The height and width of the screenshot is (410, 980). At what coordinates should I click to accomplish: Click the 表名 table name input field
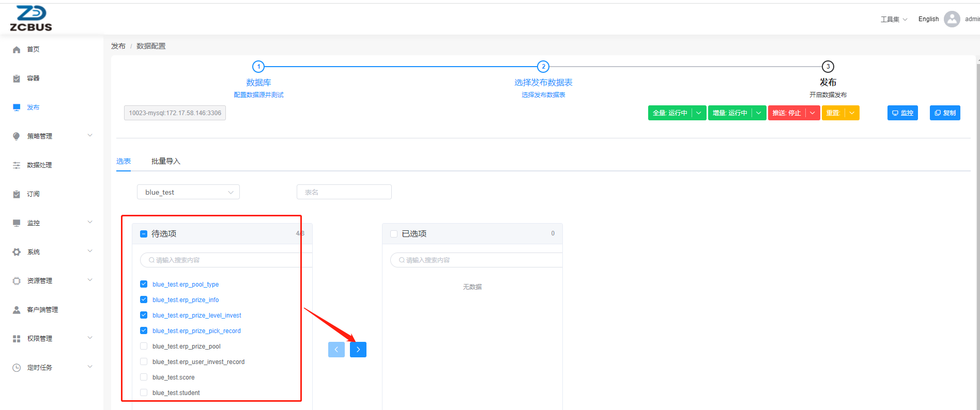[x=344, y=192]
